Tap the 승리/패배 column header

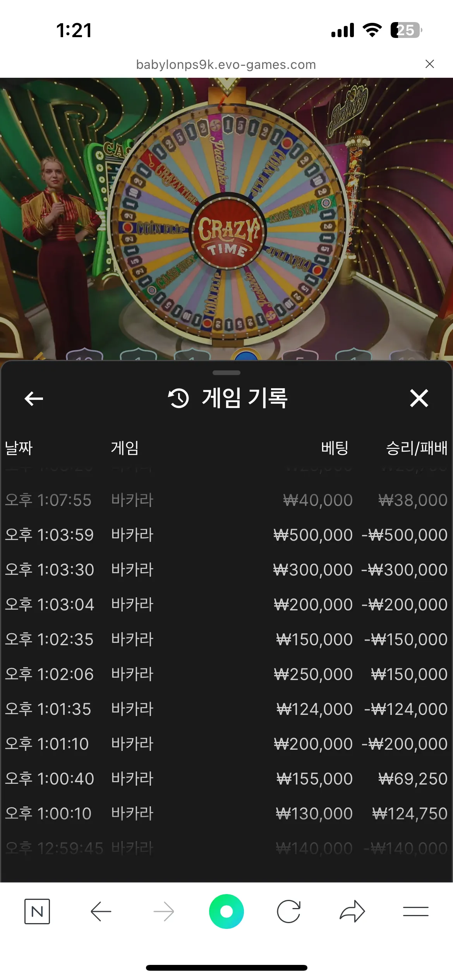(x=417, y=448)
